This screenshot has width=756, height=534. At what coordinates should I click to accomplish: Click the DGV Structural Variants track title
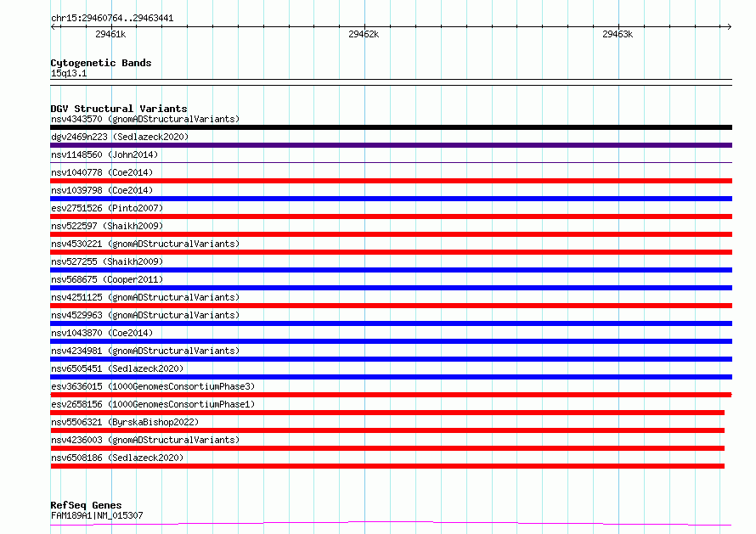(119, 109)
